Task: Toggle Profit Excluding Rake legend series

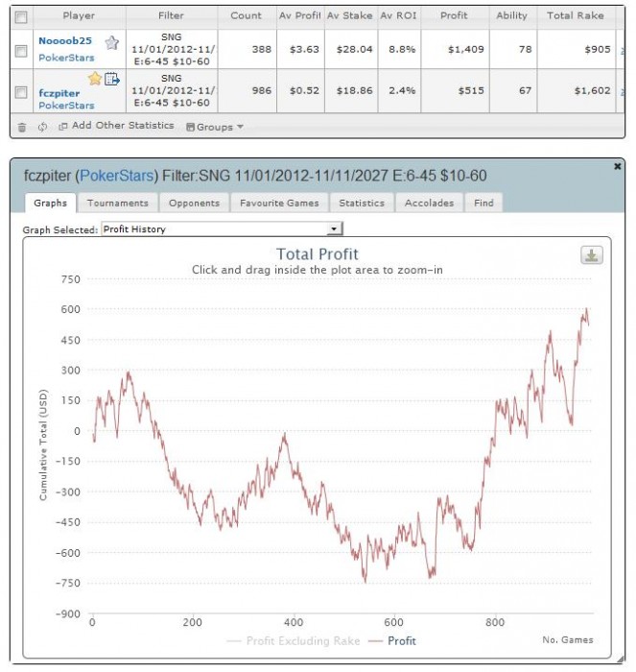Action: tap(294, 640)
